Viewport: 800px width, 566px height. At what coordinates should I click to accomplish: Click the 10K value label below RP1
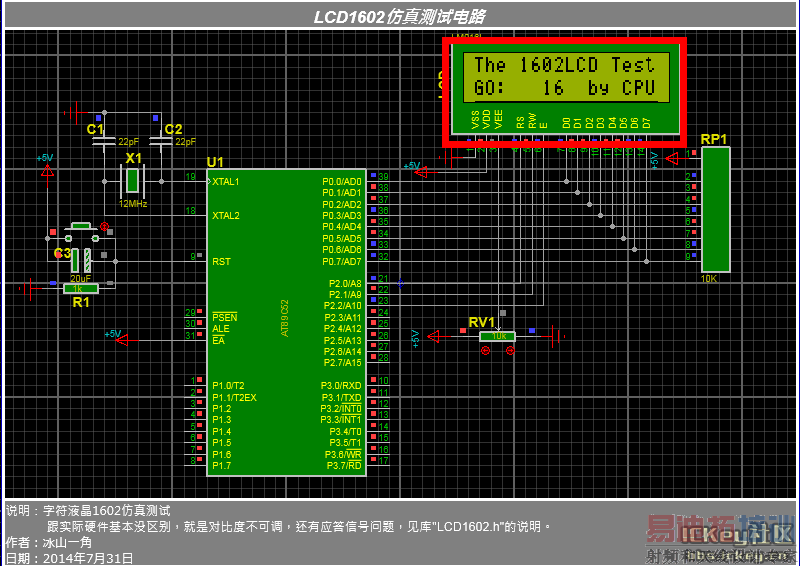[x=709, y=279]
